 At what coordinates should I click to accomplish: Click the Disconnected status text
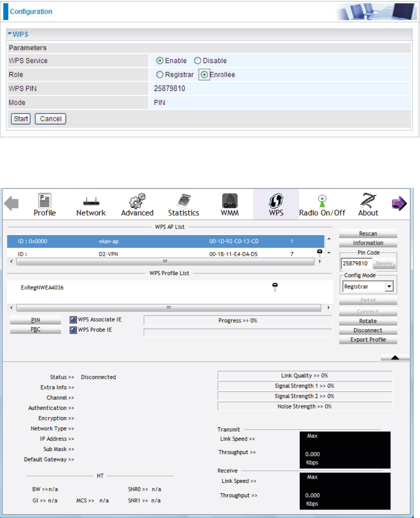(98, 377)
